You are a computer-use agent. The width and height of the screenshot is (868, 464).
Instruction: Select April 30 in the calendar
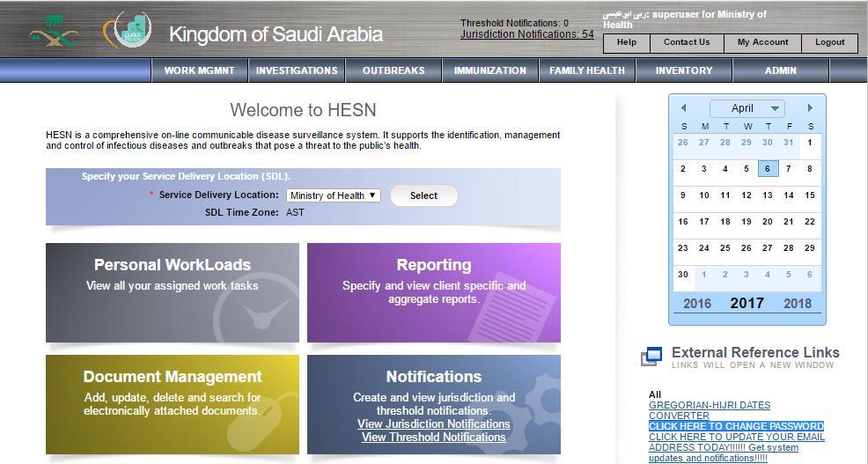(683, 274)
